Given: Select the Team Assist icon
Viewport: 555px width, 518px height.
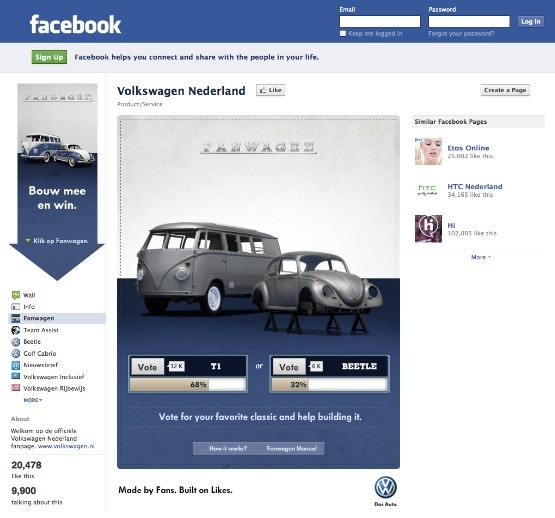Looking at the screenshot, I should 16,330.
